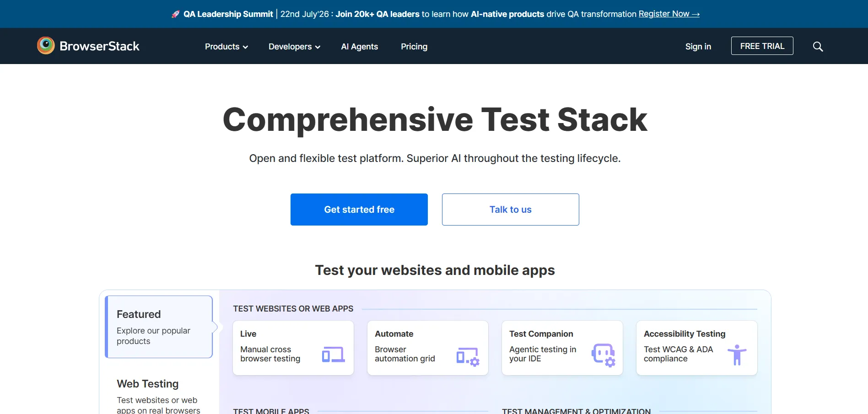Go to the Pricing page

tap(414, 47)
